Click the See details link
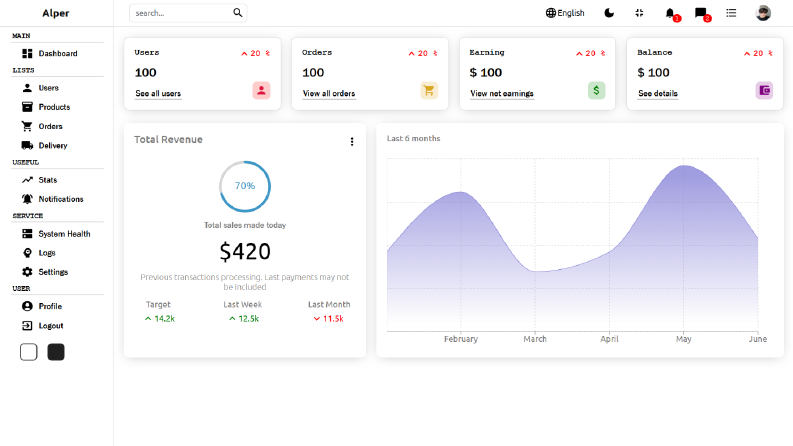The image size is (793, 446). tap(657, 94)
